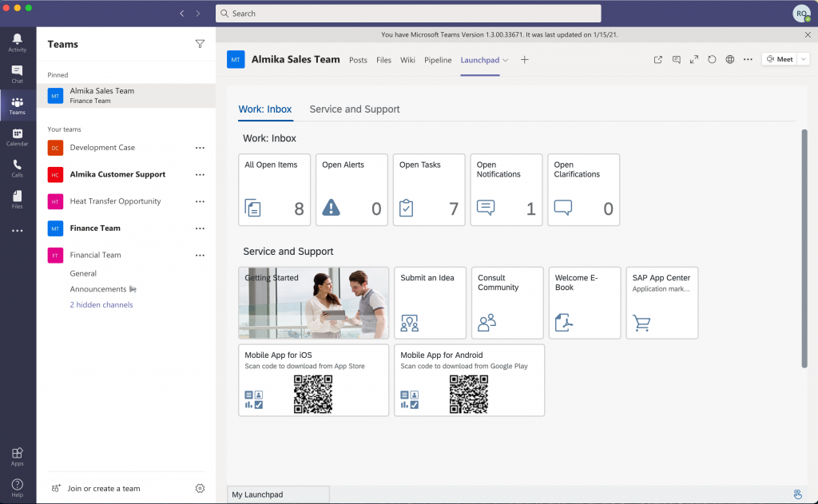Open the Launchpad in a web browser
This screenshot has width=818, height=504.
(729, 59)
